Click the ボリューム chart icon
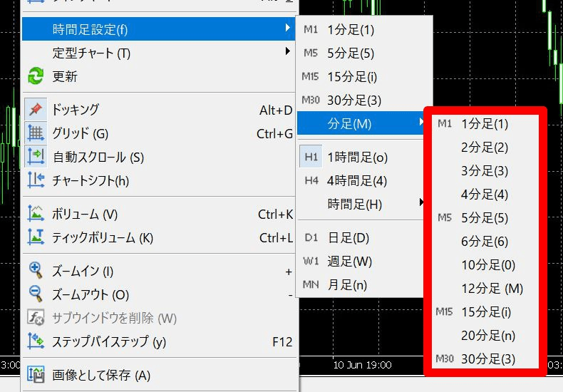This screenshot has height=392, width=563. tap(36, 214)
